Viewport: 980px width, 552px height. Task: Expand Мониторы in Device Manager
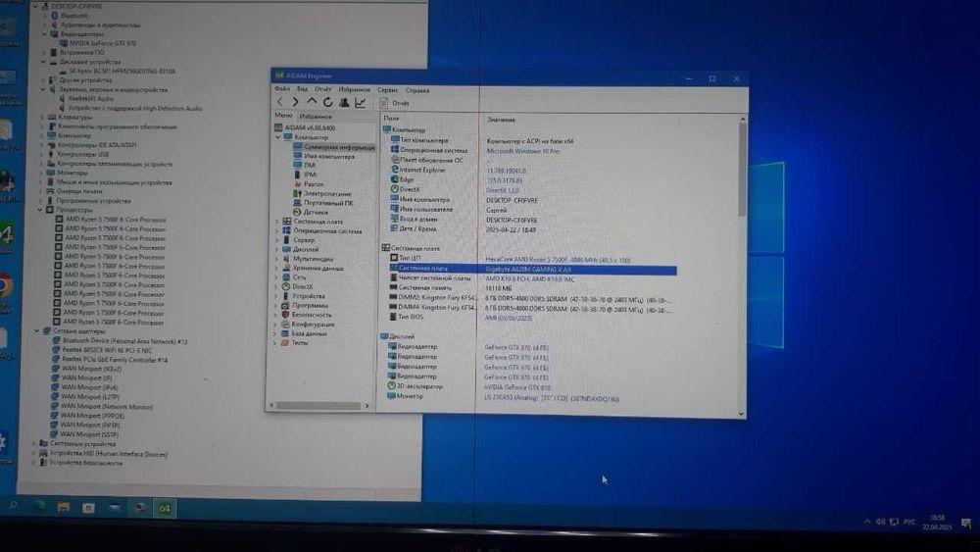pos(41,174)
